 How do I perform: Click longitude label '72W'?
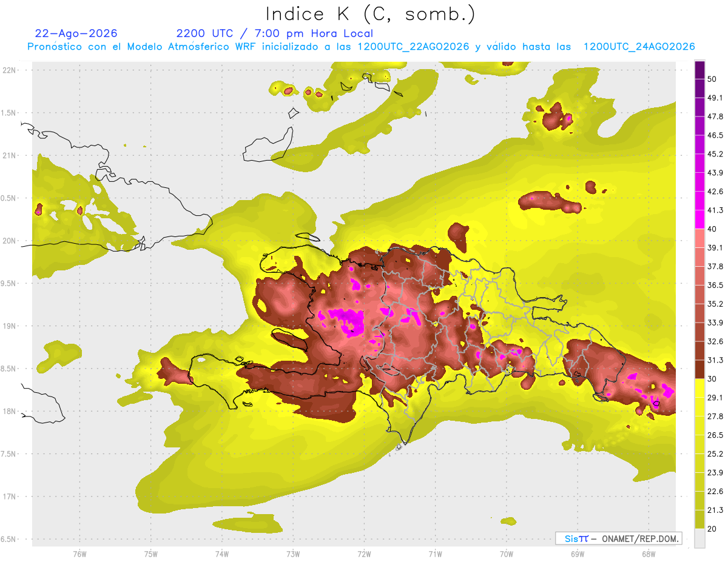(364, 554)
